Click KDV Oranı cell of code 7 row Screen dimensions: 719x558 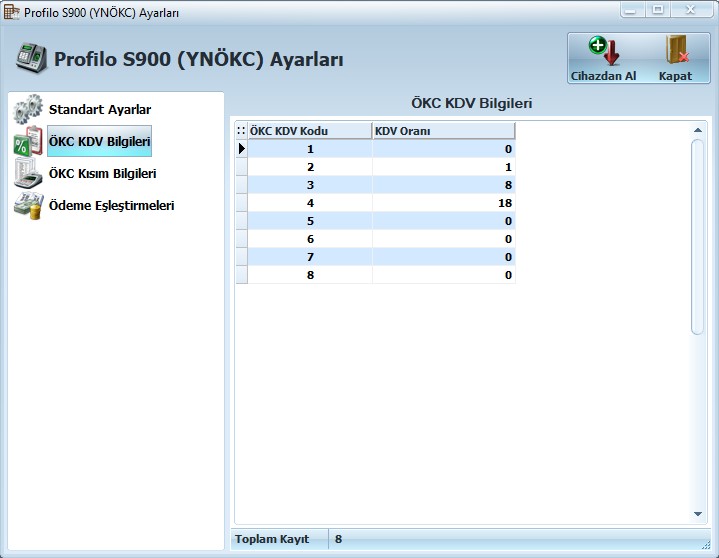(x=444, y=257)
